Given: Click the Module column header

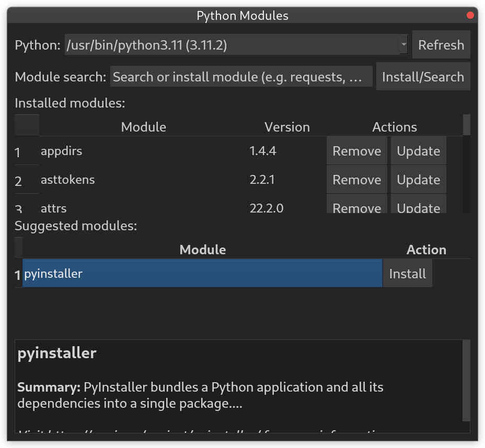Looking at the screenshot, I should 143,127.
